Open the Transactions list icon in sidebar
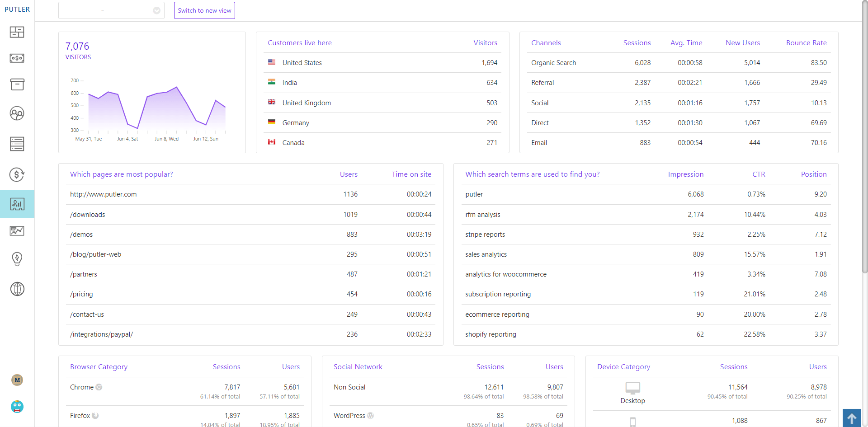The width and height of the screenshot is (868, 427). 17,144
